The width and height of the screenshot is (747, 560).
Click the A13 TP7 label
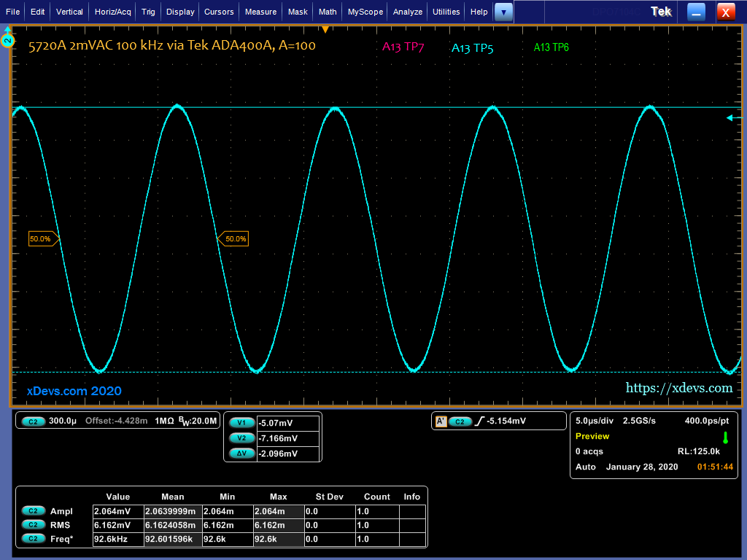(x=403, y=47)
